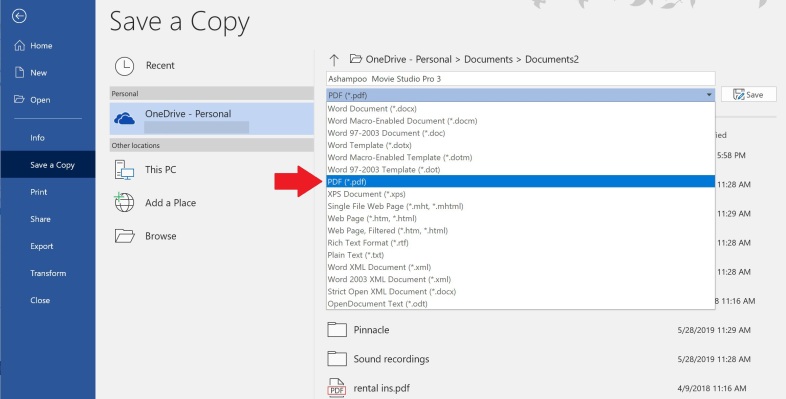Click the Pinnacle folder icon

click(x=337, y=330)
